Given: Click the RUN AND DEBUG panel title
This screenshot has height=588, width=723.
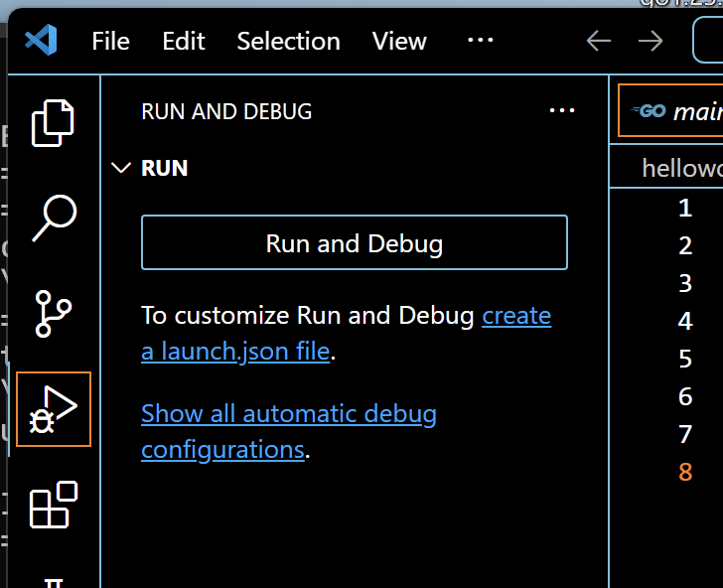Looking at the screenshot, I should click(226, 111).
